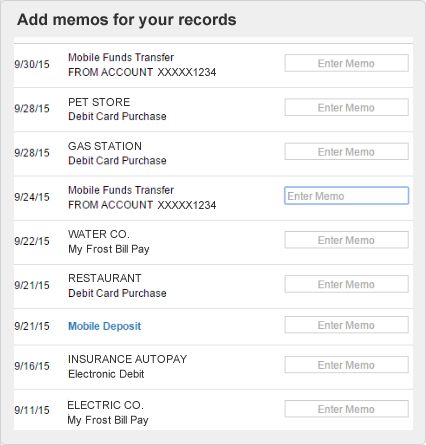This screenshot has width=426, height=445.
Task: Click the memo field for the 9/30/15 transfer
Action: 346,63
